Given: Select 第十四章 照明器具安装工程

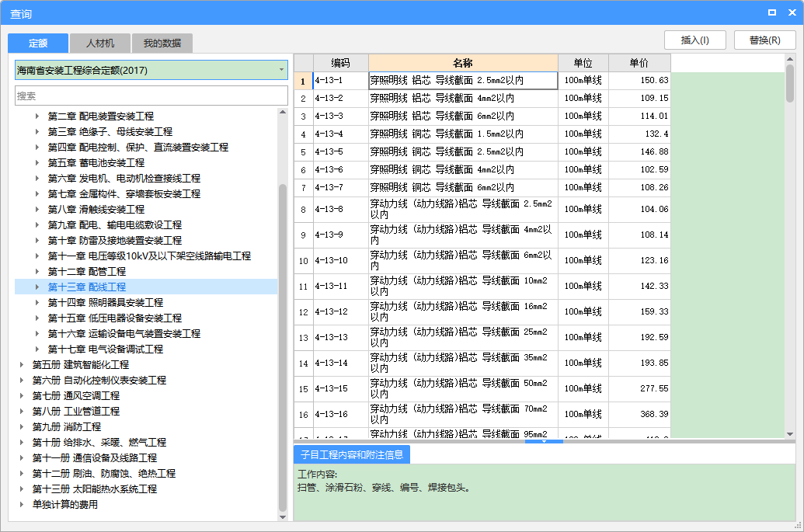Looking at the screenshot, I should (105, 302).
